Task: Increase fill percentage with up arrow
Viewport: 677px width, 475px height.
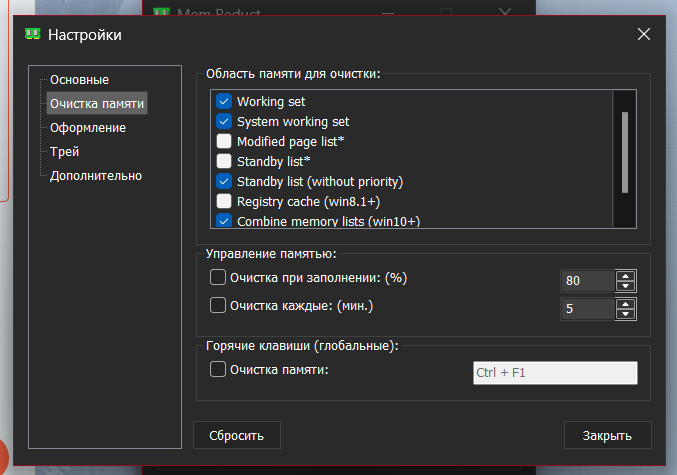Action: point(626,275)
